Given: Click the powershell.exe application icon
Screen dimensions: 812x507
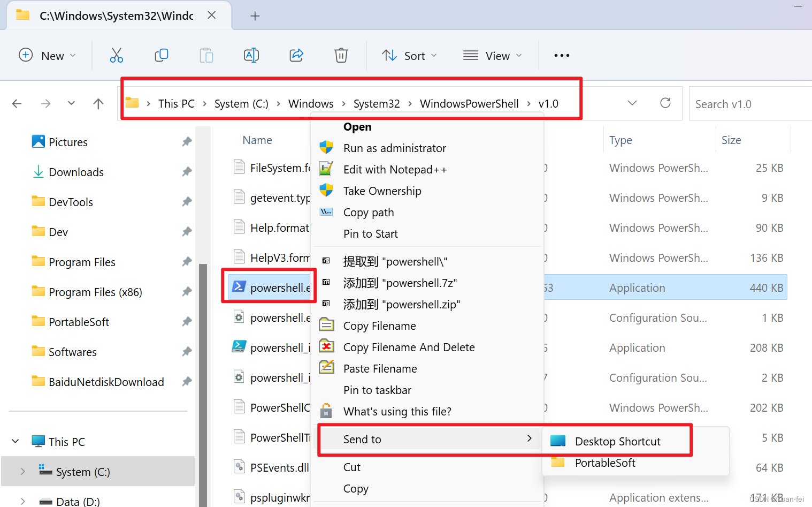Looking at the screenshot, I should [x=239, y=287].
